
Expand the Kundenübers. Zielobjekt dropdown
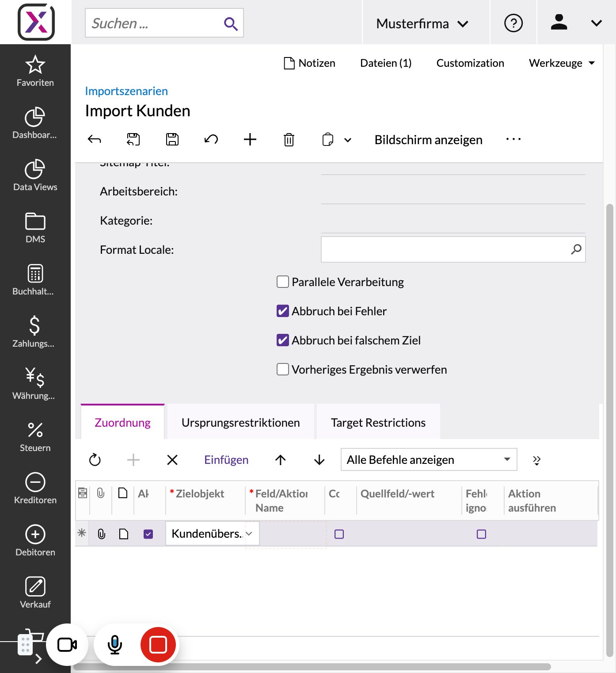tap(249, 534)
